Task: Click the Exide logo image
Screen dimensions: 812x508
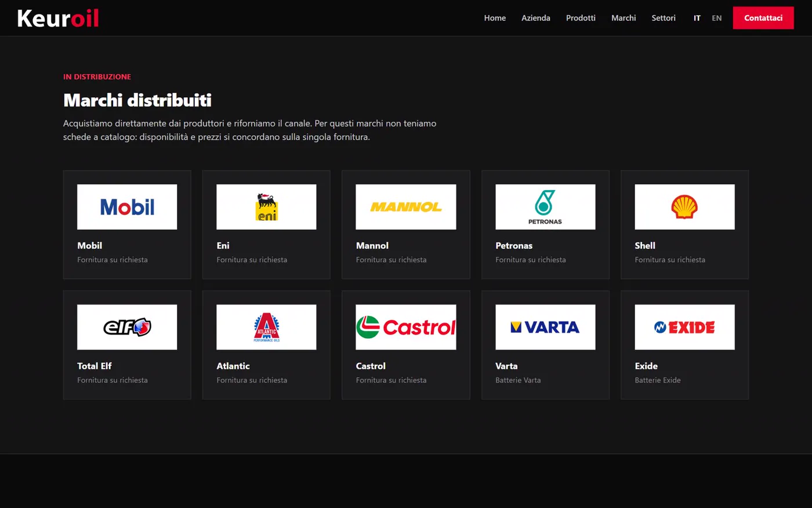Action: coord(684,327)
